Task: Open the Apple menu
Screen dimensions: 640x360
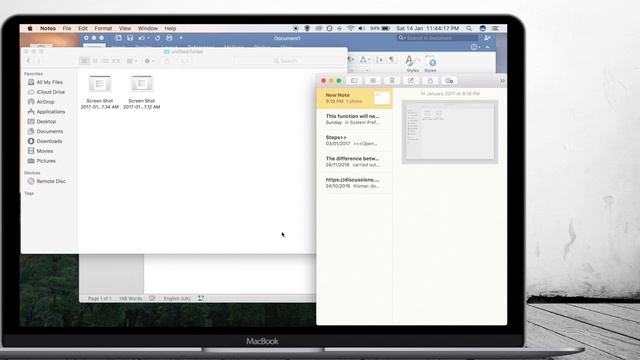Action: [30, 29]
